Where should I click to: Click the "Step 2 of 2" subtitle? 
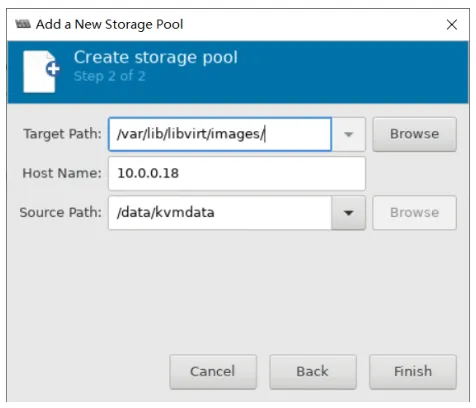(x=110, y=76)
